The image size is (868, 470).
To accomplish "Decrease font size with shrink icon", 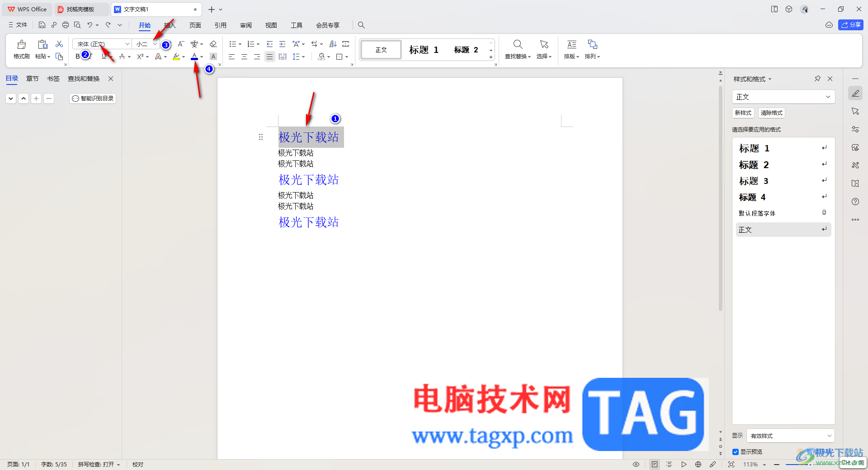I will 181,44.
